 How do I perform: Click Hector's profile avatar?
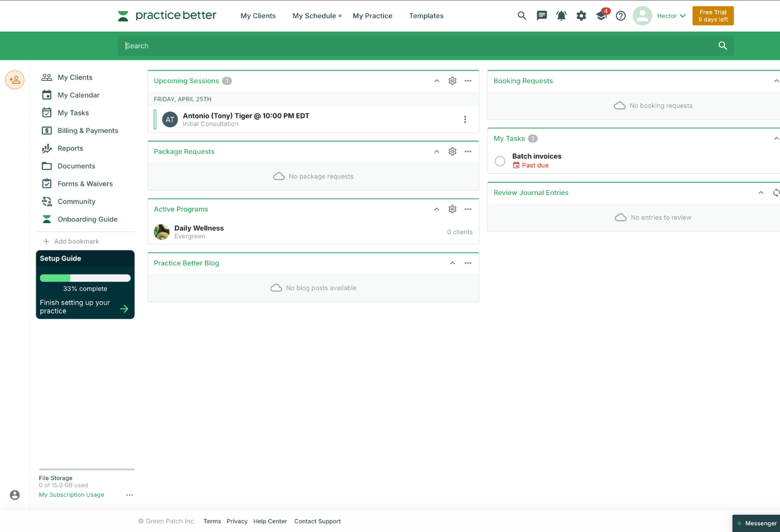pyautogui.click(x=642, y=16)
